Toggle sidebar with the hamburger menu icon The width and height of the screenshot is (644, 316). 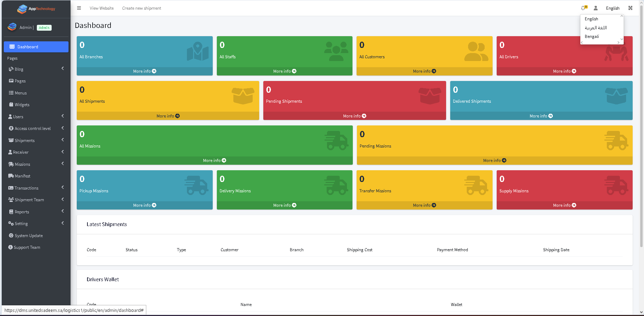(79, 8)
